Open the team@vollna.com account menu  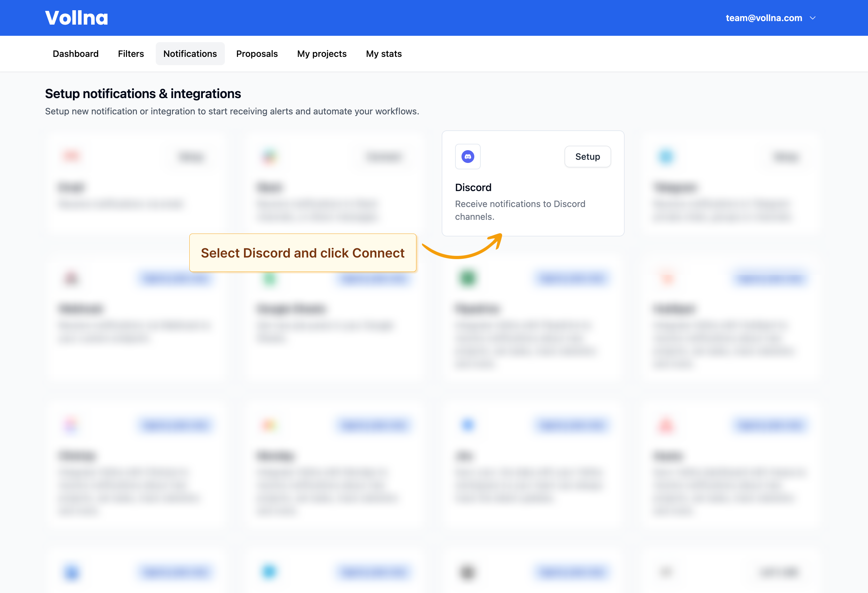(763, 18)
